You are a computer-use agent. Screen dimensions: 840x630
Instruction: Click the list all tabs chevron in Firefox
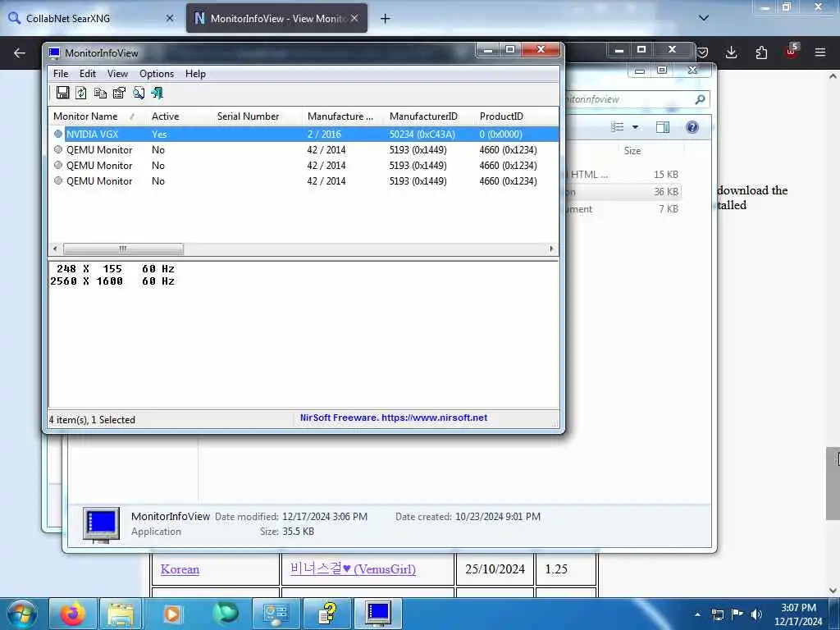pyautogui.click(x=703, y=18)
